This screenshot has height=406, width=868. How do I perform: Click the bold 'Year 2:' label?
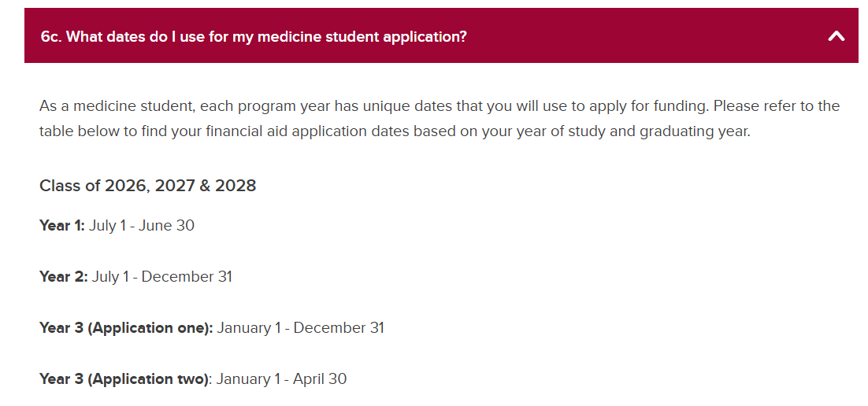[63, 277]
